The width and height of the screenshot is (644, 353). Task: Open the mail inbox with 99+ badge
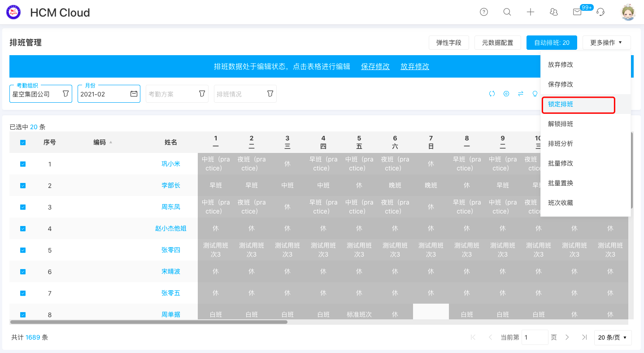(577, 12)
